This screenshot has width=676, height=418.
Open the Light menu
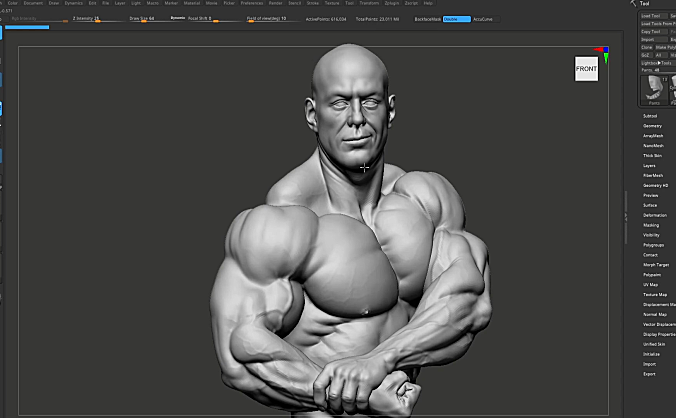pos(136,3)
